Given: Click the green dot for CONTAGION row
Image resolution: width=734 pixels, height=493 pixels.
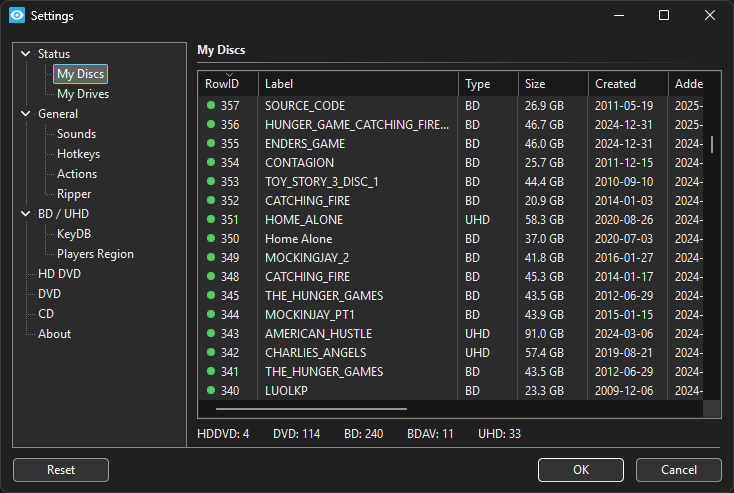Looking at the screenshot, I should click(x=211, y=162).
